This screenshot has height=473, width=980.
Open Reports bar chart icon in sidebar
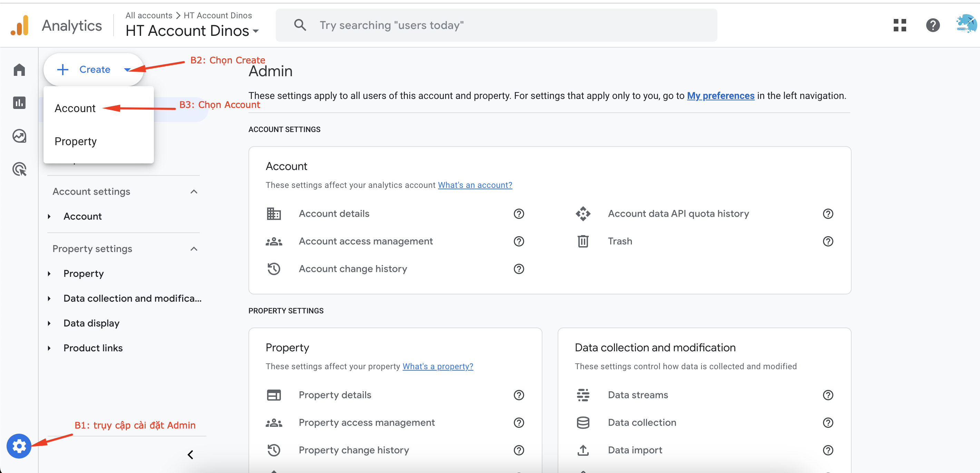[19, 103]
